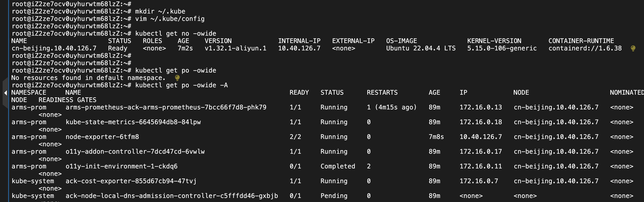Click the o11y-addon-controller-7dcd47cd-6vwlw pod
The height and width of the screenshot is (202, 644).
coord(135,151)
